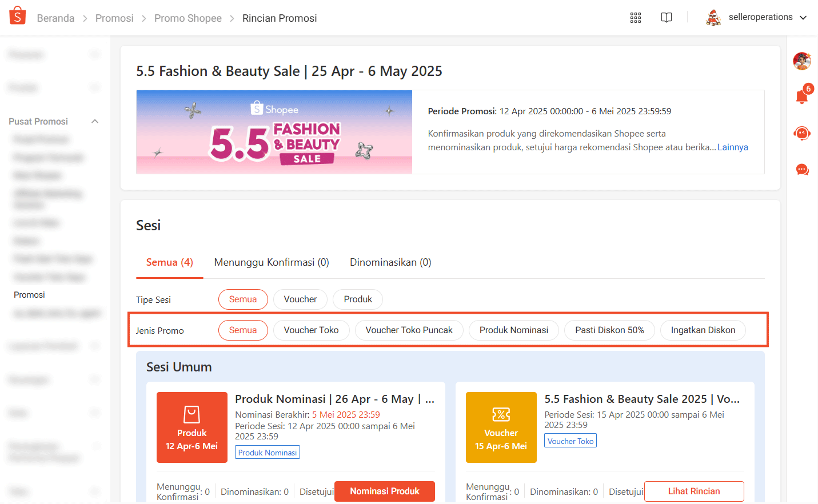Viewport: 818px width, 504px height.
Task: Open the chat bubble icon
Action: tap(802, 170)
